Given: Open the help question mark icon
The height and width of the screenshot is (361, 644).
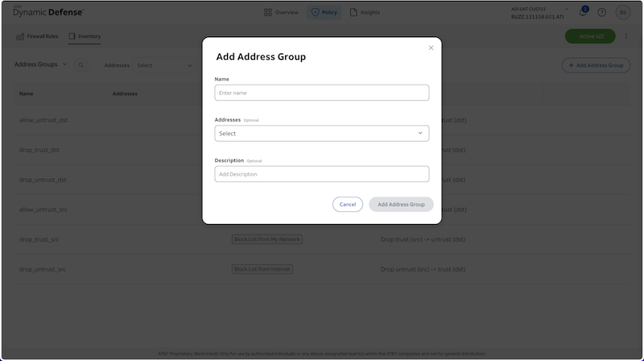Looking at the screenshot, I should click(601, 12).
